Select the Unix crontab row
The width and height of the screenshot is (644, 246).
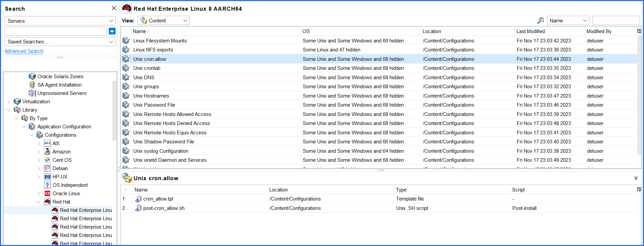click(379, 68)
